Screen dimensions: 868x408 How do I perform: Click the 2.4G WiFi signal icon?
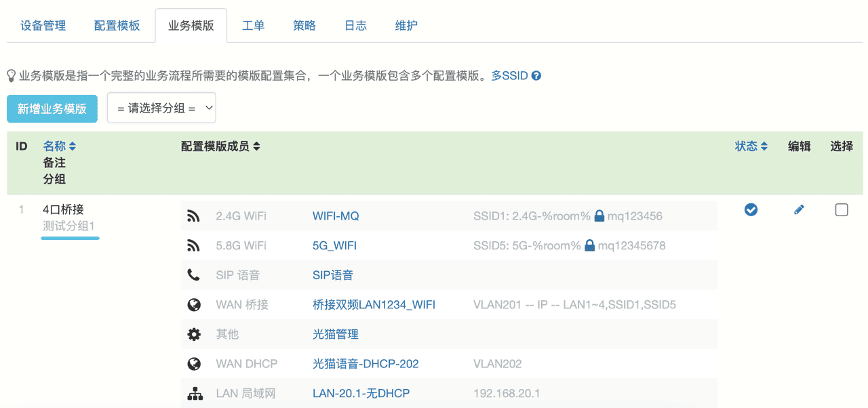pyautogui.click(x=194, y=216)
